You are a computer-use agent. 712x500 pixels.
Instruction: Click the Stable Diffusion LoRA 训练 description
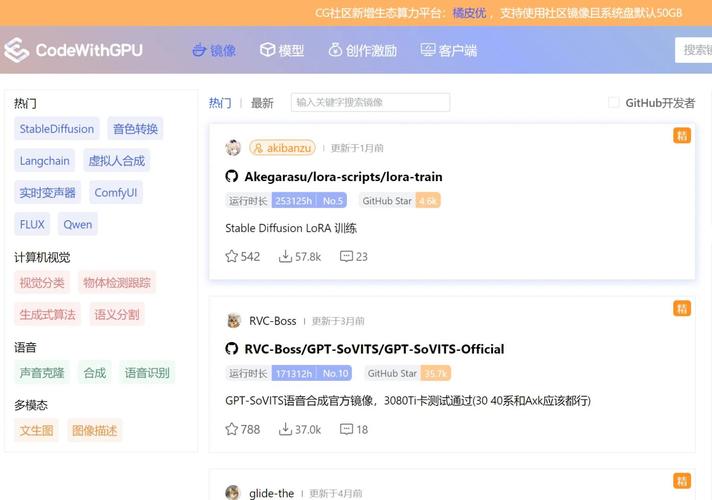pos(291,228)
